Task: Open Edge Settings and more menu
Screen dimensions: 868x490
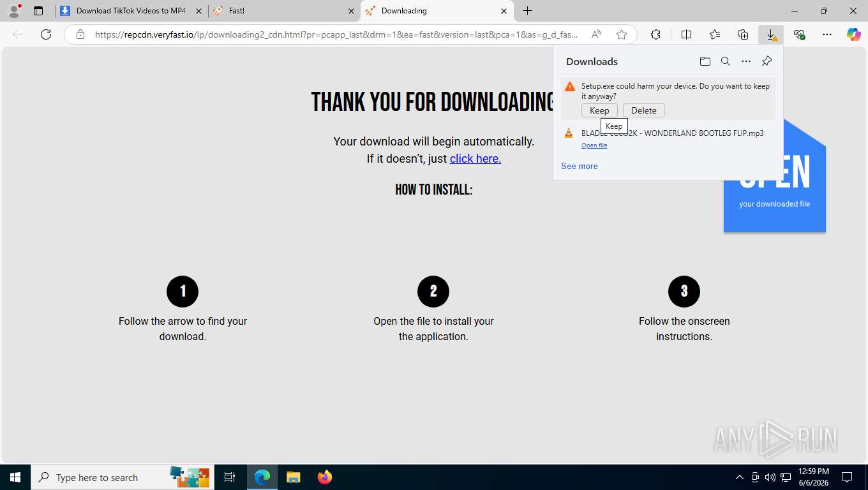Action: coord(827,34)
